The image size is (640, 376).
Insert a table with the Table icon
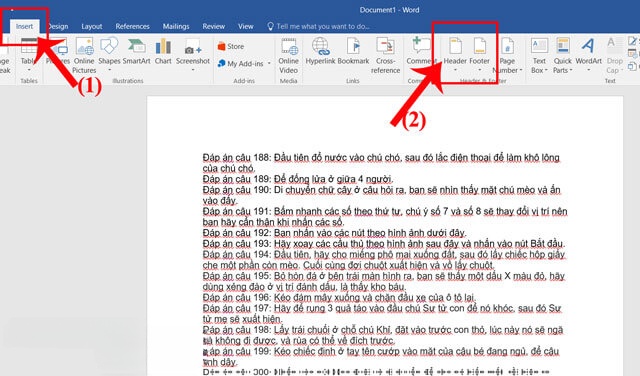[29, 53]
